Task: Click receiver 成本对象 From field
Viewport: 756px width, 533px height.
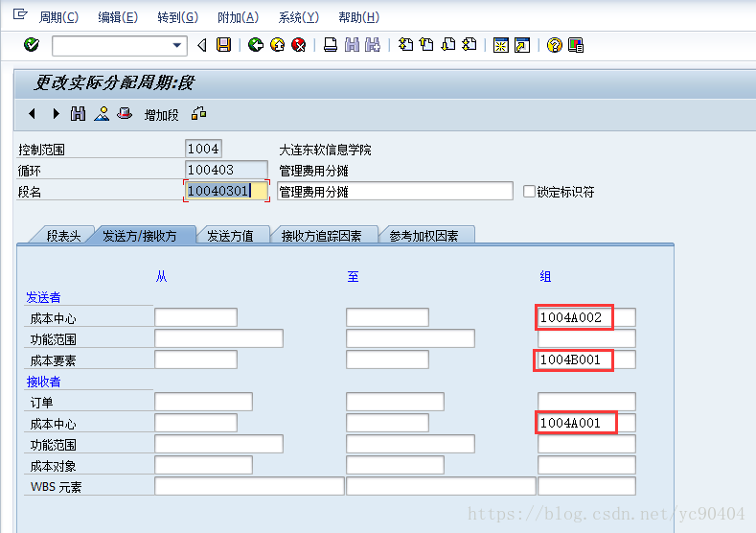Action: [x=203, y=465]
